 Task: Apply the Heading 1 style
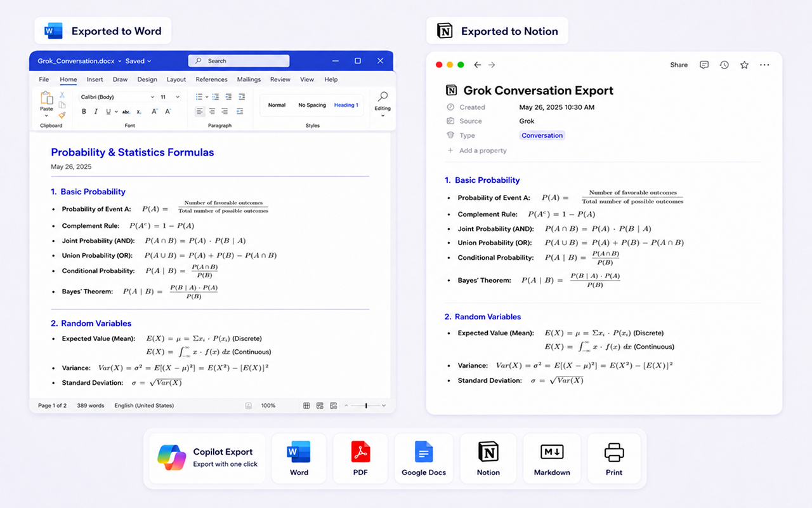346,105
